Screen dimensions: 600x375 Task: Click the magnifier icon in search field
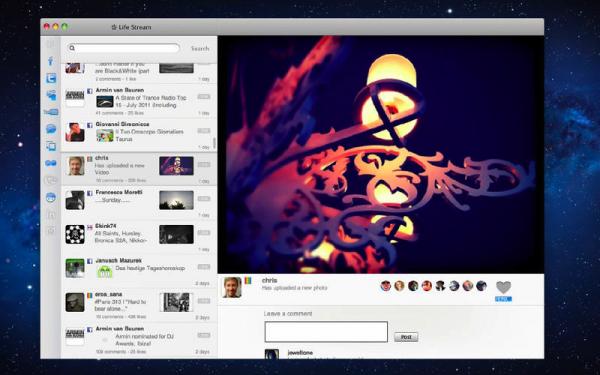[x=72, y=48]
